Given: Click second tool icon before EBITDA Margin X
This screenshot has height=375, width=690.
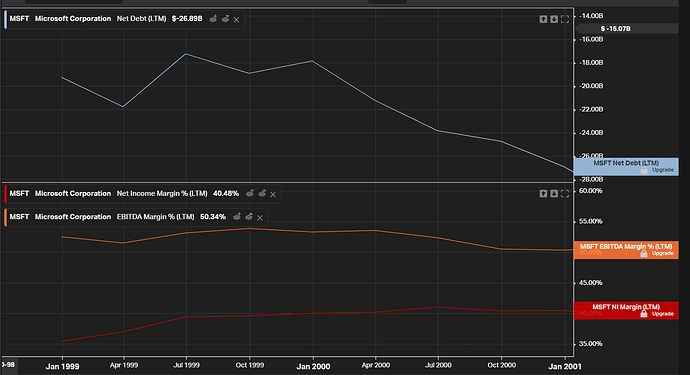Looking at the screenshot, I should [249, 217].
